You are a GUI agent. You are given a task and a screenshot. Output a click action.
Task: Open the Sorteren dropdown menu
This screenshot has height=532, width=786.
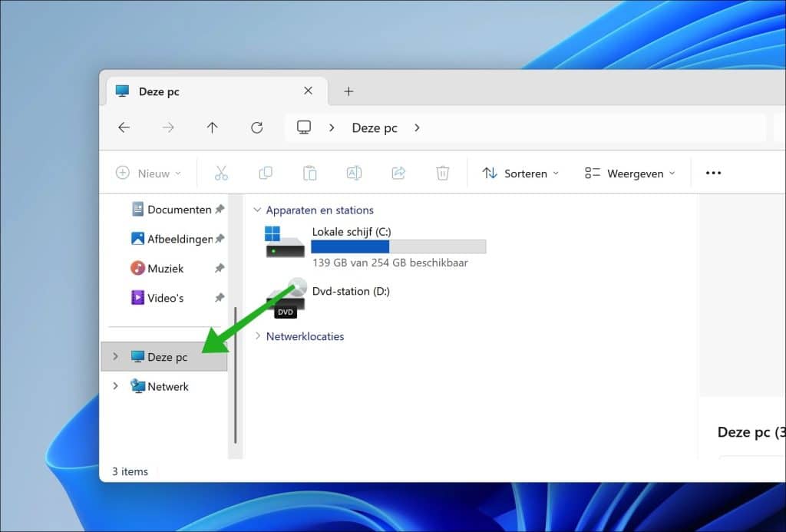(x=521, y=173)
